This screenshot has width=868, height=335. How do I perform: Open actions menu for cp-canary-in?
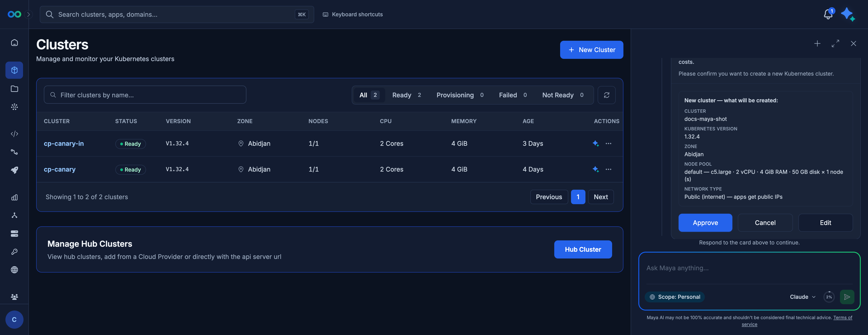(608, 143)
